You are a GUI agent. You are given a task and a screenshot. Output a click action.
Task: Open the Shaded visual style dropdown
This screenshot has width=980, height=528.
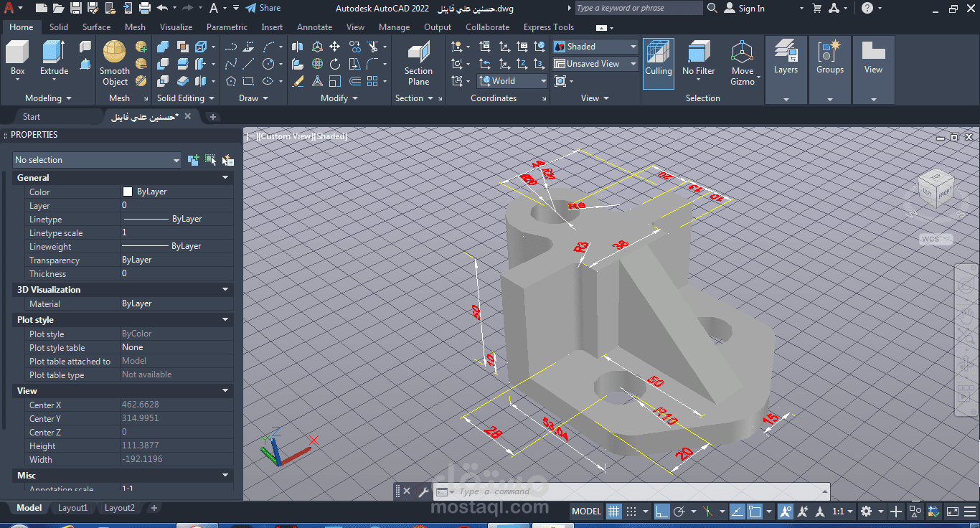point(595,47)
